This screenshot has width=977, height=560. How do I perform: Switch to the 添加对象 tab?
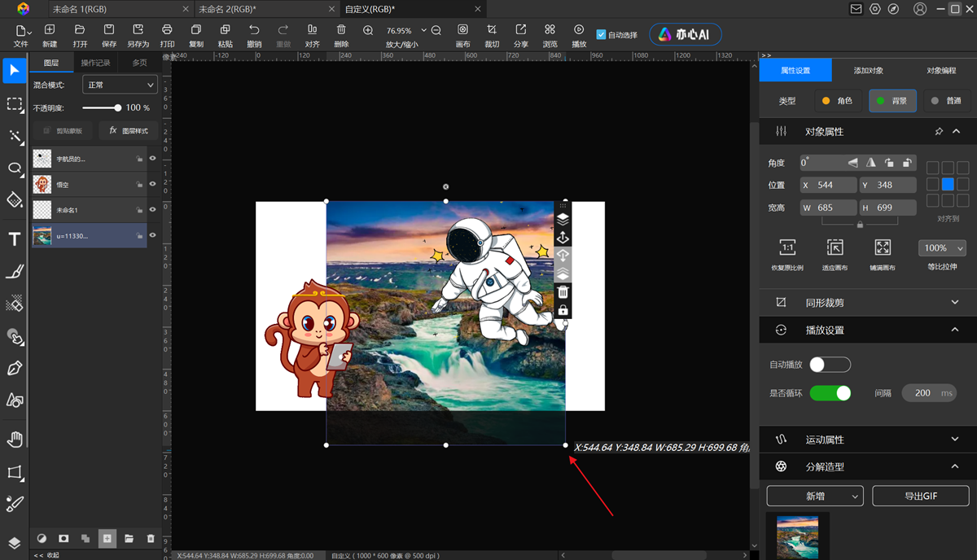[868, 71]
